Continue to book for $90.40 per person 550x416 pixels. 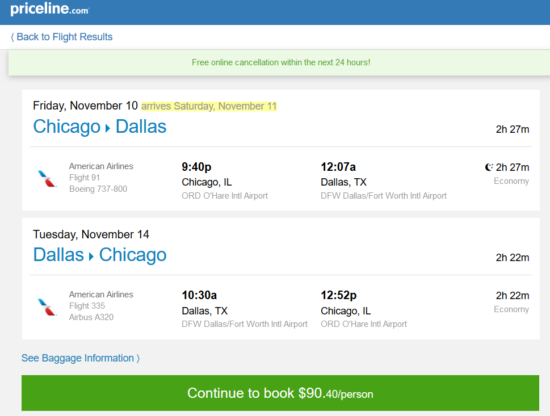[280, 393]
